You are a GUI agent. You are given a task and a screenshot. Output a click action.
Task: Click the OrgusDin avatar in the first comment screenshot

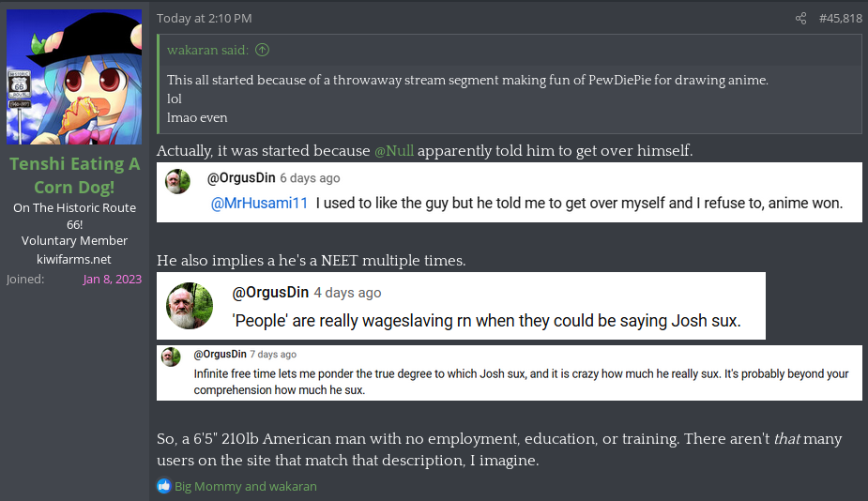coord(177,181)
